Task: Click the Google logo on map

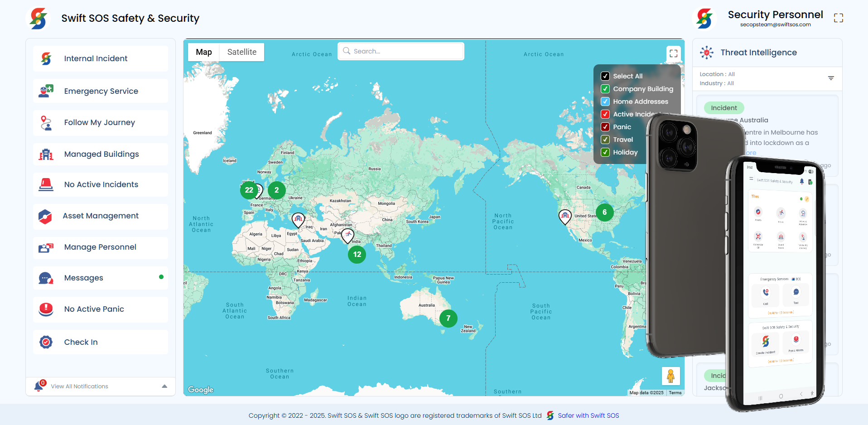Action: pyautogui.click(x=201, y=390)
